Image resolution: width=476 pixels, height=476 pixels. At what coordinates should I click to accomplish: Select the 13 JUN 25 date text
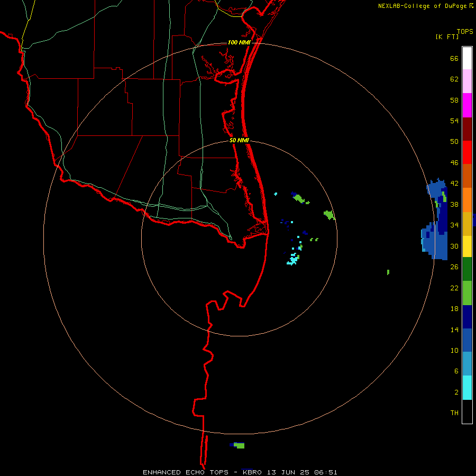click(288, 472)
